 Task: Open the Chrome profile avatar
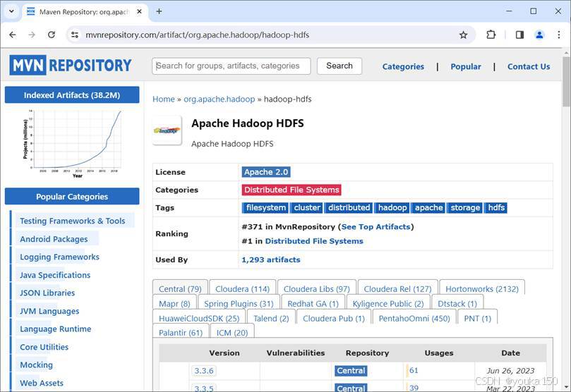(x=539, y=35)
